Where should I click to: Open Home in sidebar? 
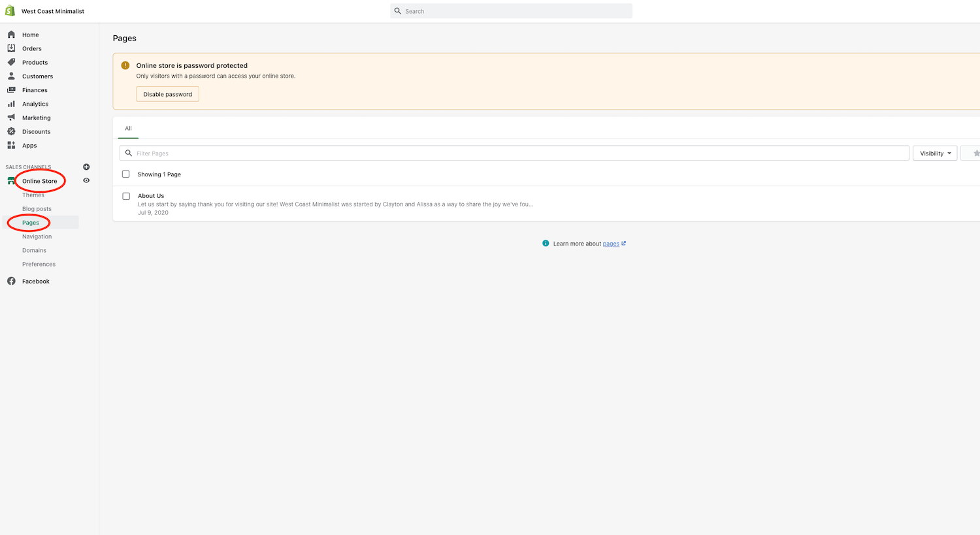pos(30,35)
